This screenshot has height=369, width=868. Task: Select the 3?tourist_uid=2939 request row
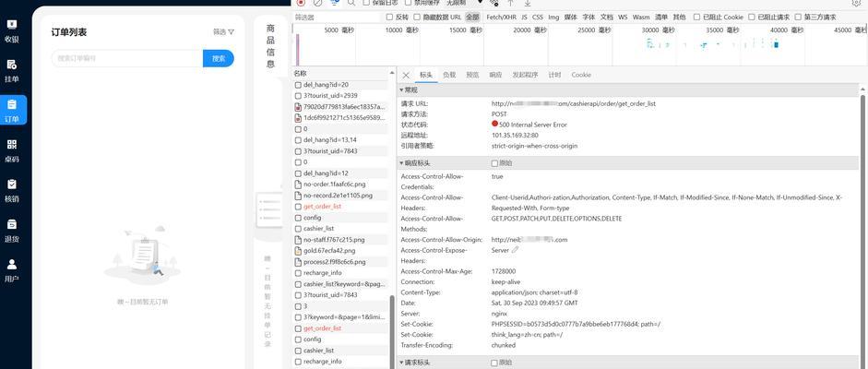click(x=339, y=95)
